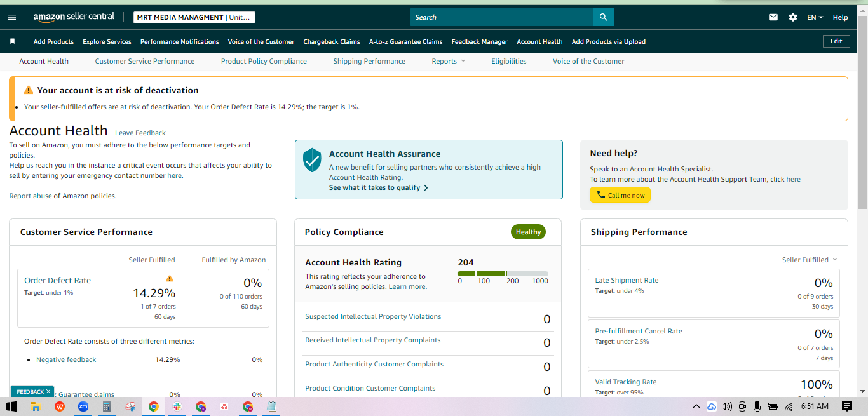Open the Pre-fulfillment Cancel Rate link
This screenshot has width=868, height=416.
[x=639, y=331]
